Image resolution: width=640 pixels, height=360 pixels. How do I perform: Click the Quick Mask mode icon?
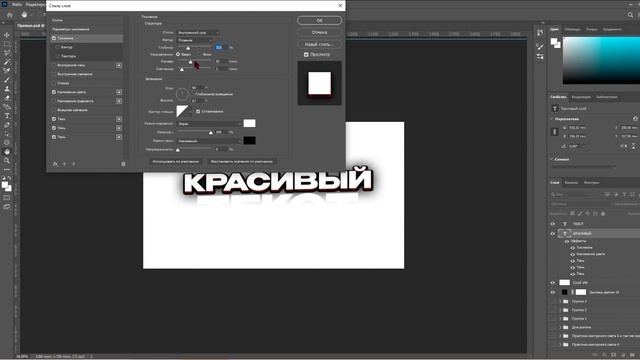7,198
